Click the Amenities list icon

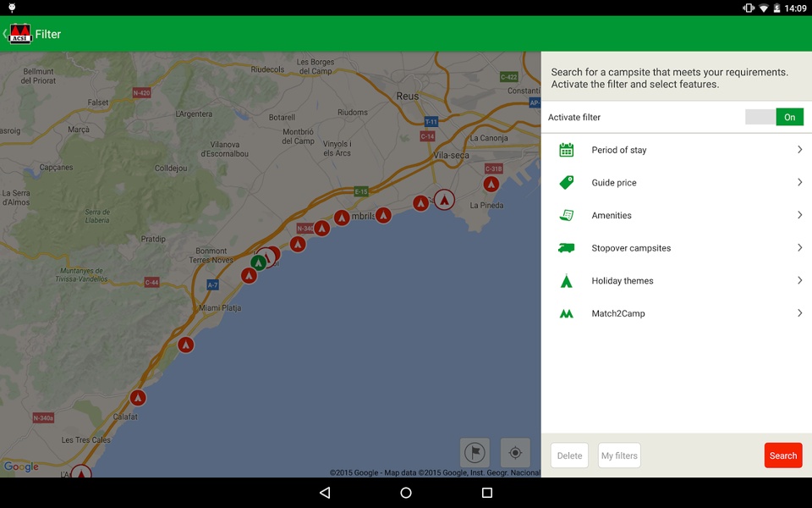566,215
